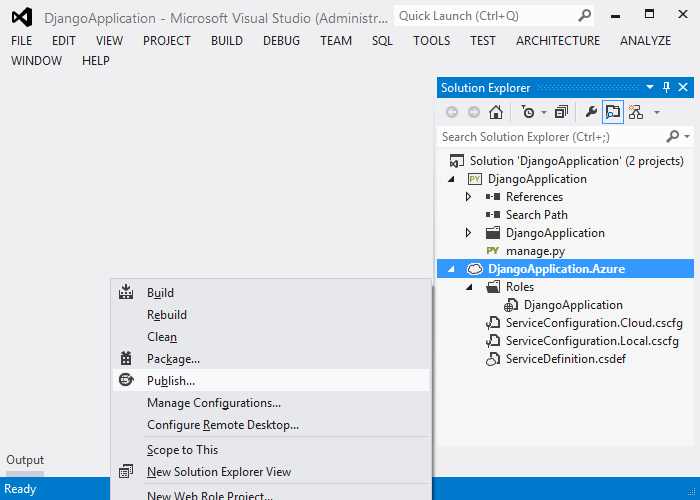Open the Solution Explorer window options dropdown
Viewport: 700px width, 500px height.
tap(650, 87)
